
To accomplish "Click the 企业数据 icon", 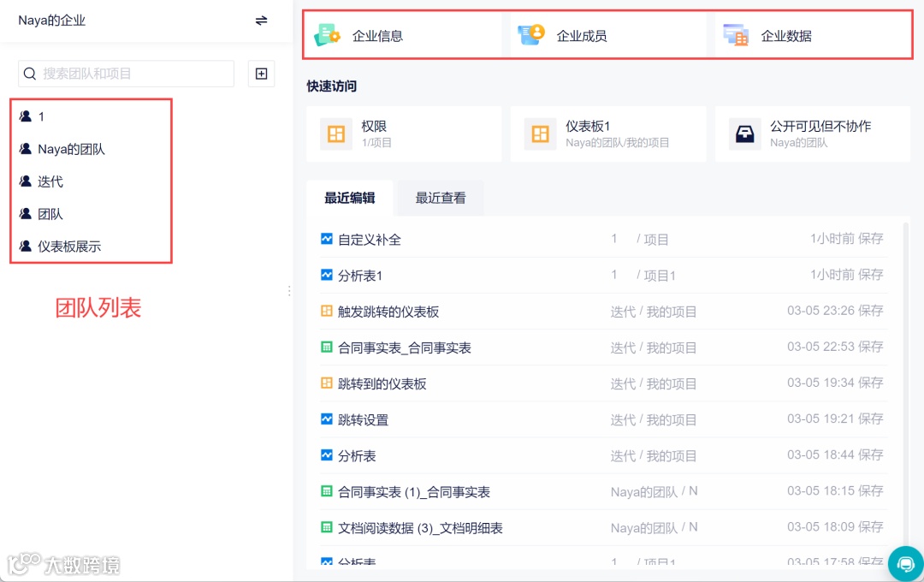I will coord(737,34).
